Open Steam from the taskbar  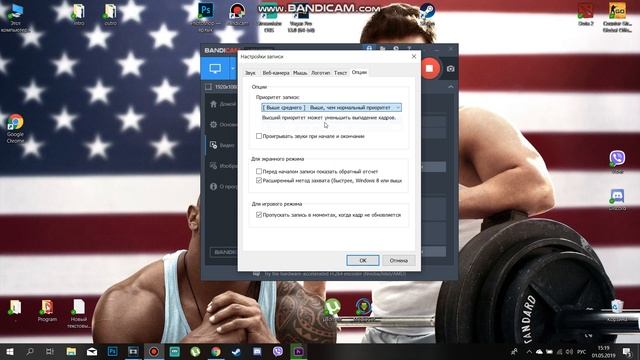point(236,351)
